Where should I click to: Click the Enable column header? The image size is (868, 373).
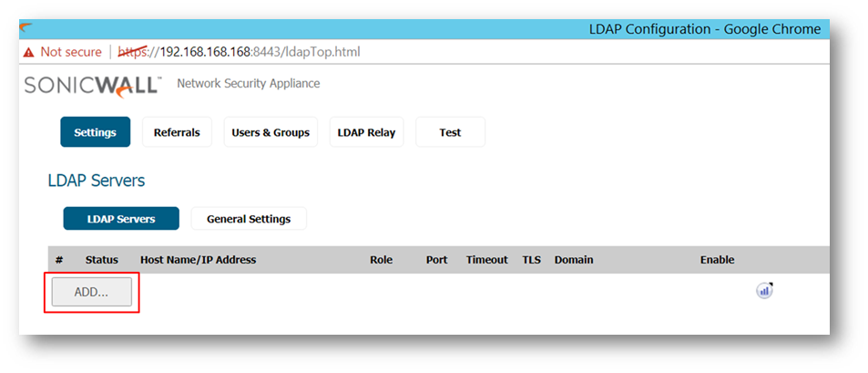tap(717, 260)
